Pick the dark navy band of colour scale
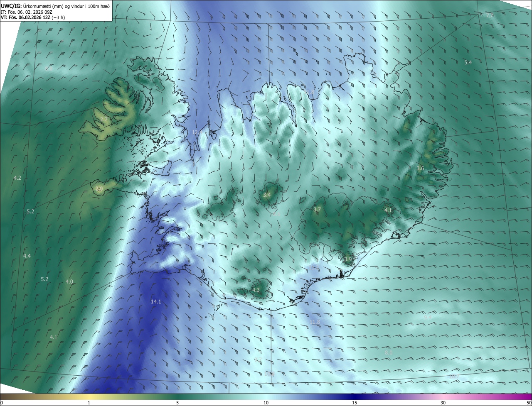 point(355,396)
